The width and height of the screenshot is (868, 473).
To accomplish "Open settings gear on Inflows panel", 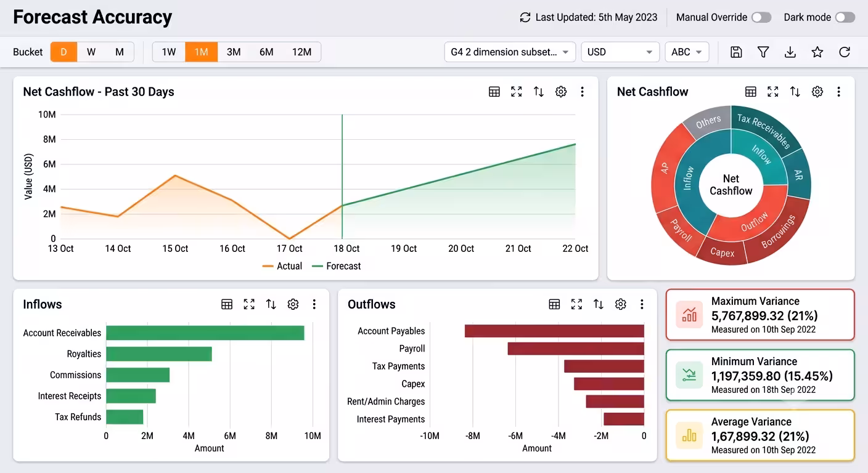I will [x=293, y=304].
